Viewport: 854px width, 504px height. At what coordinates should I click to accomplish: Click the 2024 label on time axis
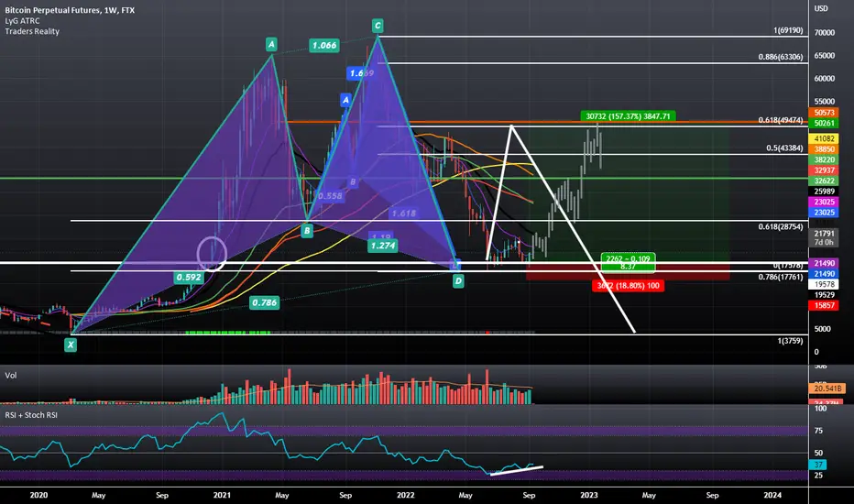(x=772, y=495)
